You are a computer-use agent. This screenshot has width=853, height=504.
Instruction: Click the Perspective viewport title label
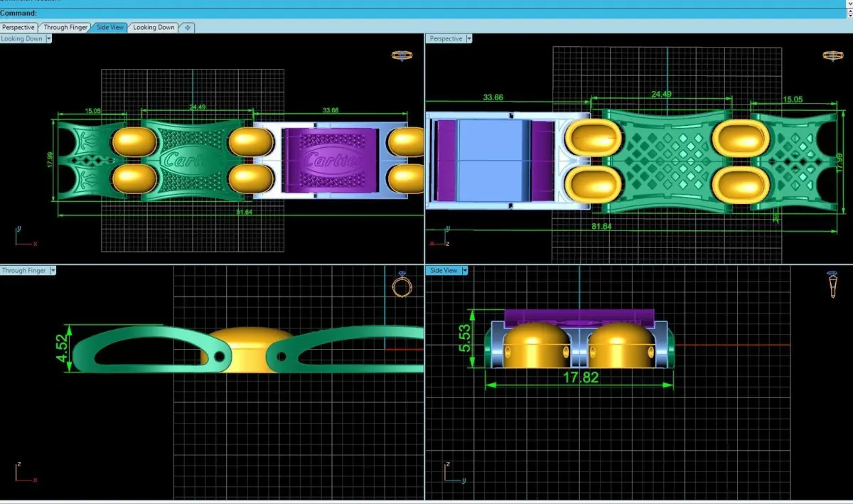tap(445, 38)
